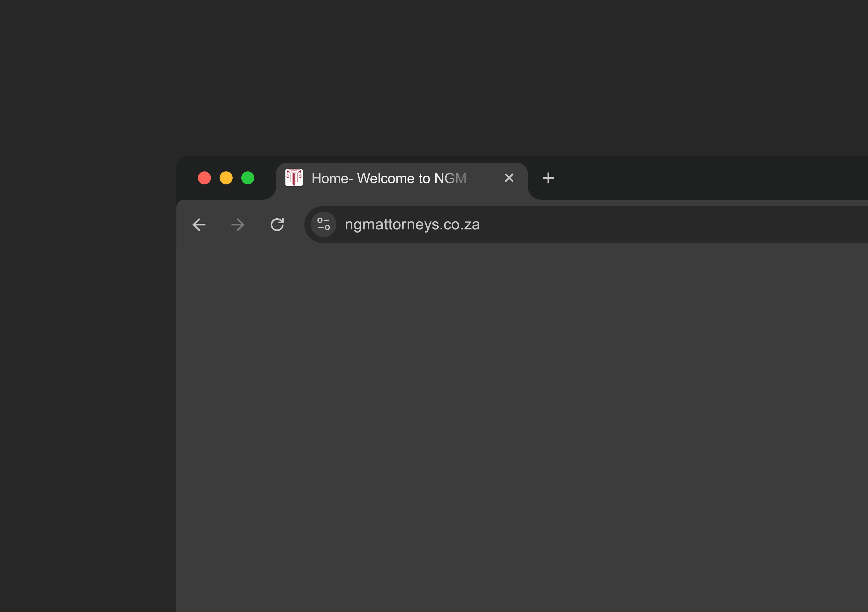Go back using the back arrow
This screenshot has height=612, width=868.
199,224
